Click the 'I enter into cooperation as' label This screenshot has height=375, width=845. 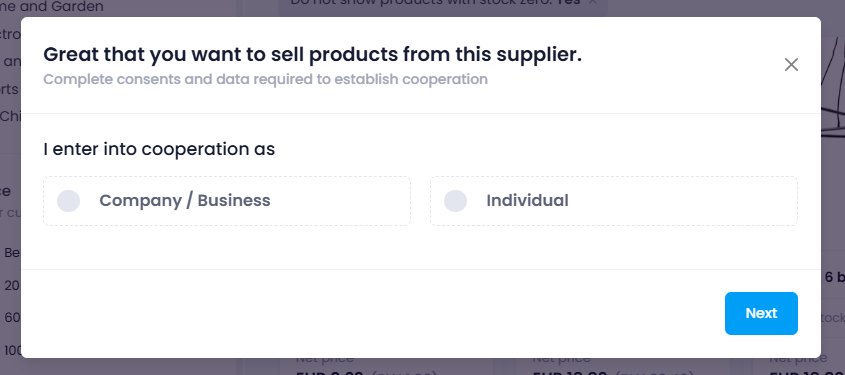click(x=159, y=149)
